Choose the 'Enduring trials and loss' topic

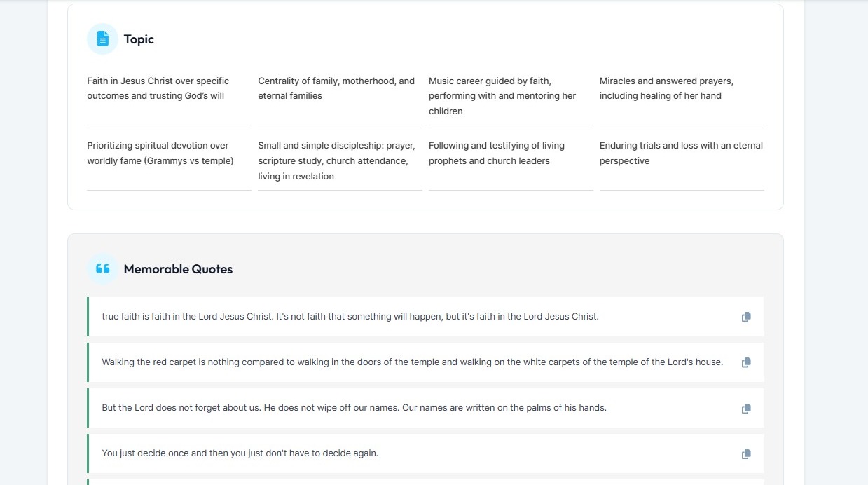click(681, 153)
